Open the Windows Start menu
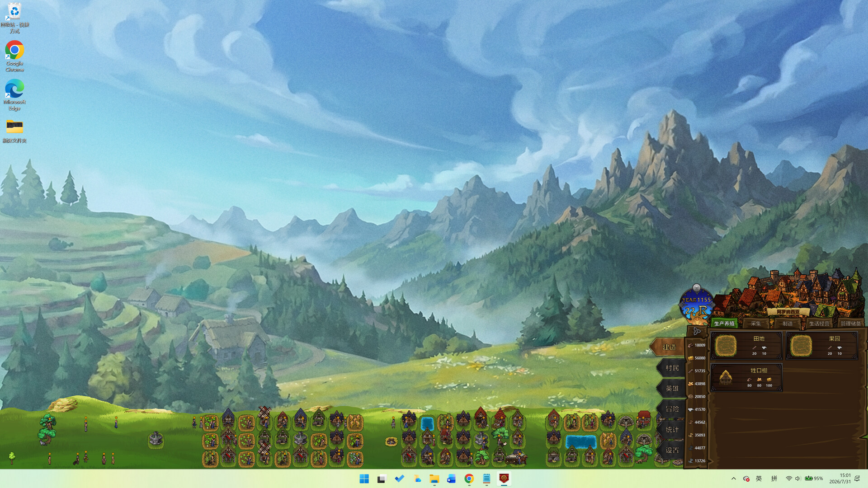The image size is (868, 488). click(x=364, y=479)
